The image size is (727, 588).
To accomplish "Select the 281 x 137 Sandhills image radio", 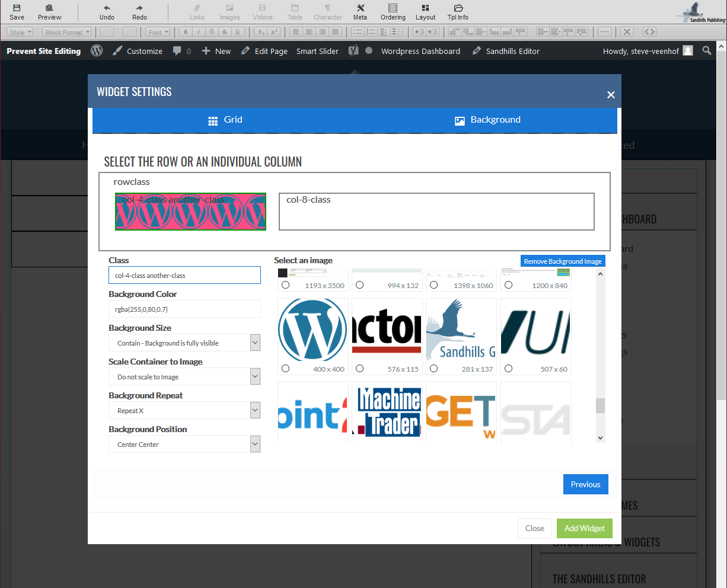I will pos(433,369).
